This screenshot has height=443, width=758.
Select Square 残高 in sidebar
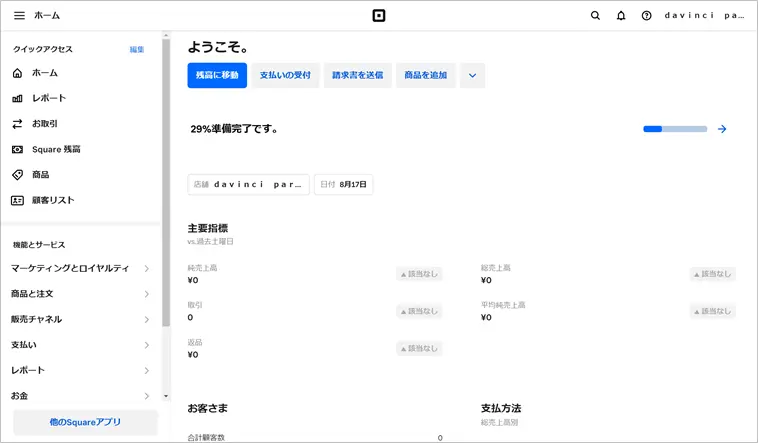point(56,149)
